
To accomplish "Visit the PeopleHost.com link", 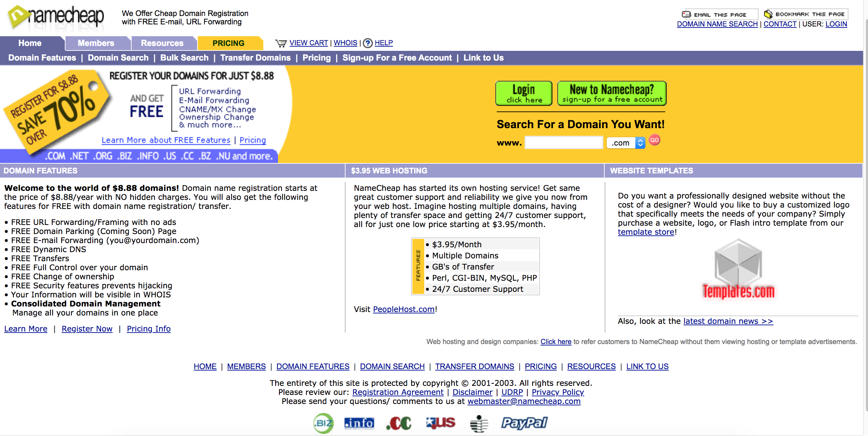I will (x=404, y=309).
